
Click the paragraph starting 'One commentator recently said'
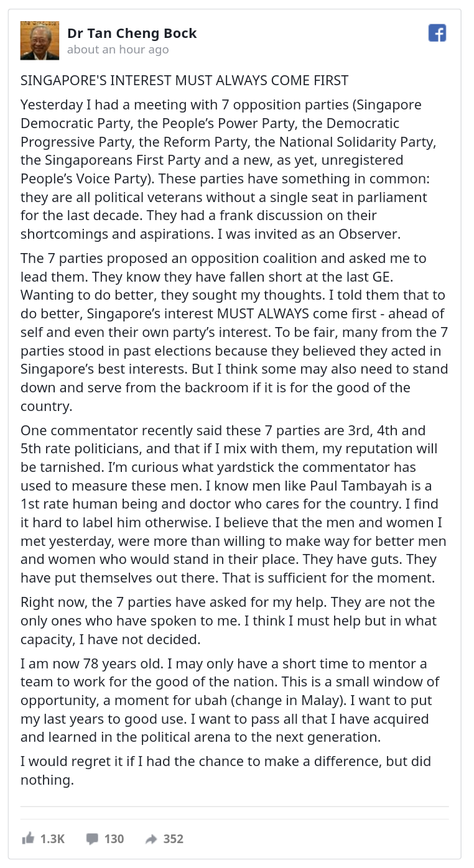(234, 504)
